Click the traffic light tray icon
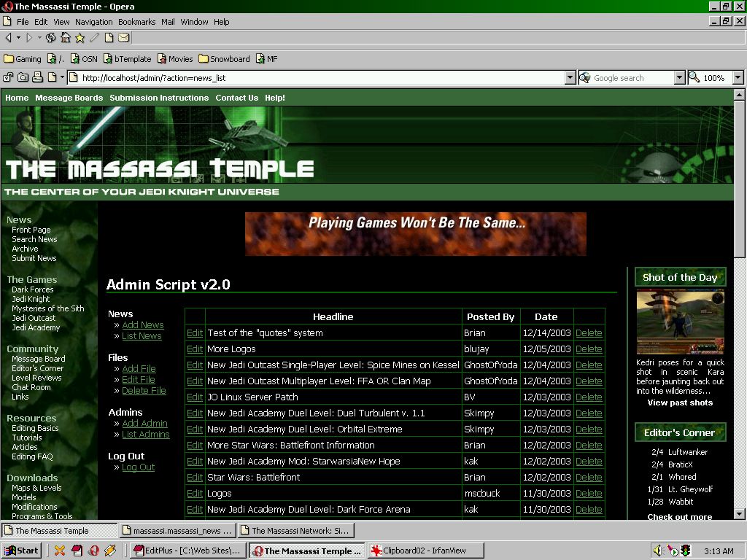This screenshot has width=747, height=560. [x=686, y=551]
